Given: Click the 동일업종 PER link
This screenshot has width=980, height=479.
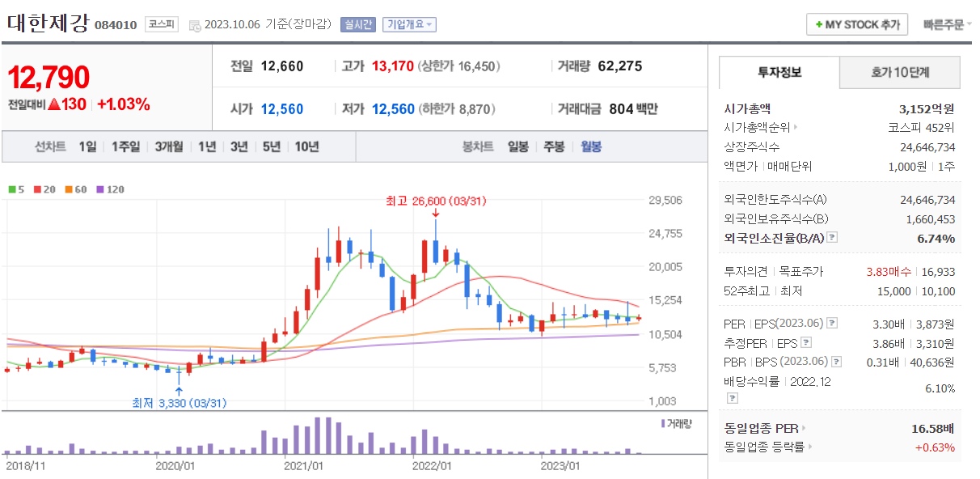Looking at the screenshot, I should coord(762,428).
